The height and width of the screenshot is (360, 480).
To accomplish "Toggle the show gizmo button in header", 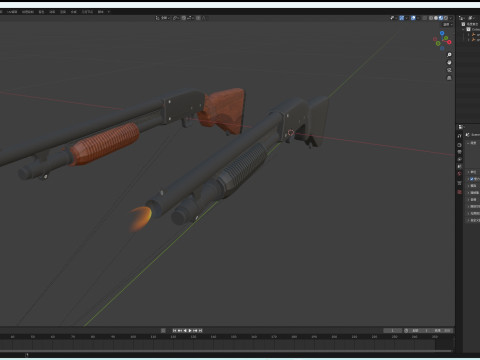I will 402,18.
